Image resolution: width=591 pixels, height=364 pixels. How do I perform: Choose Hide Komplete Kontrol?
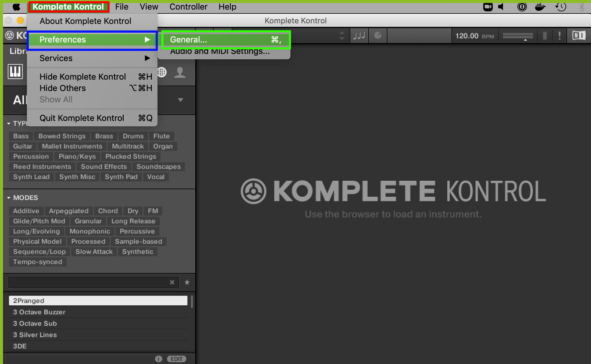tap(92, 77)
